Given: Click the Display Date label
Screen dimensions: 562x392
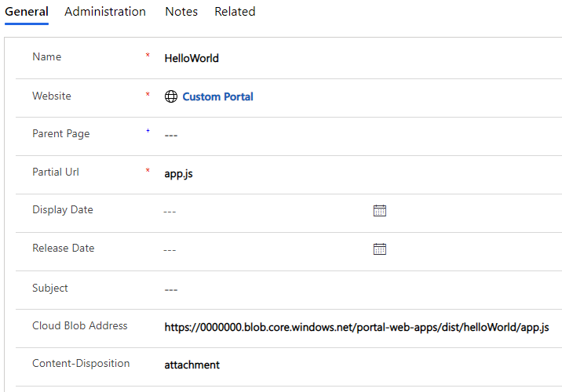Looking at the screenshot, I should [63, 210].
